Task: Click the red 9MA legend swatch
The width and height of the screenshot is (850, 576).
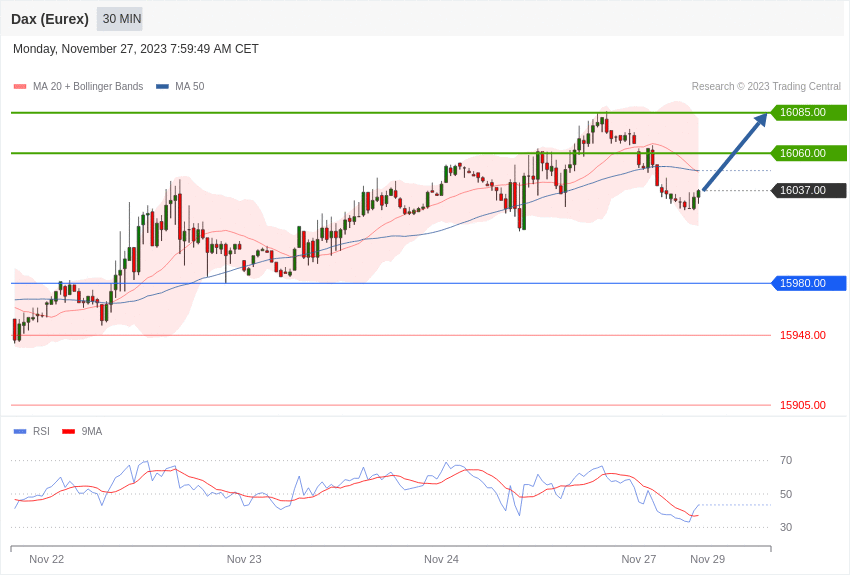Action: pyautogui.click(x=69, y=432)
